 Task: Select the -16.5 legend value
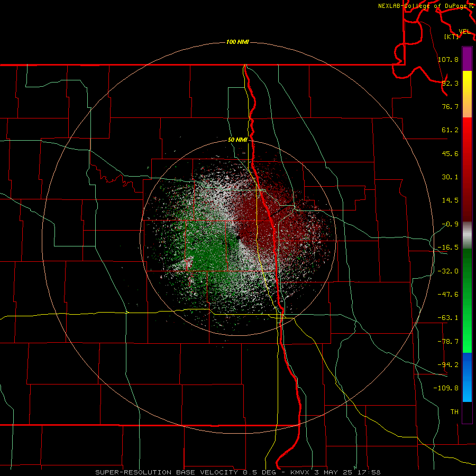coord(448,248)
